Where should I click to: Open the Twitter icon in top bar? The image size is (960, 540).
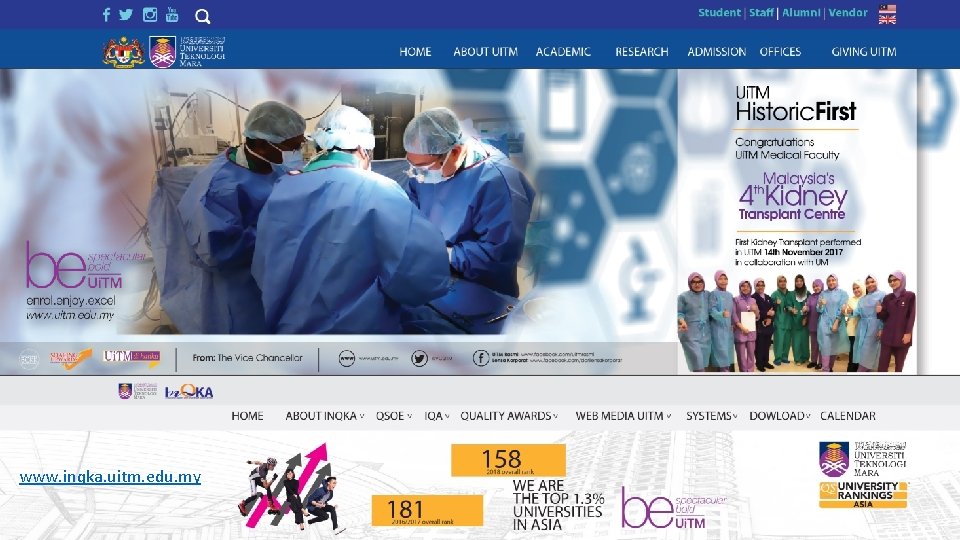pyautogui.click(x=126, y=15)
